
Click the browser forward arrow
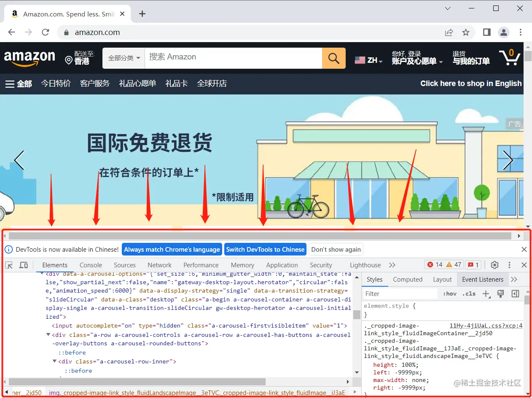coord(29,32)
